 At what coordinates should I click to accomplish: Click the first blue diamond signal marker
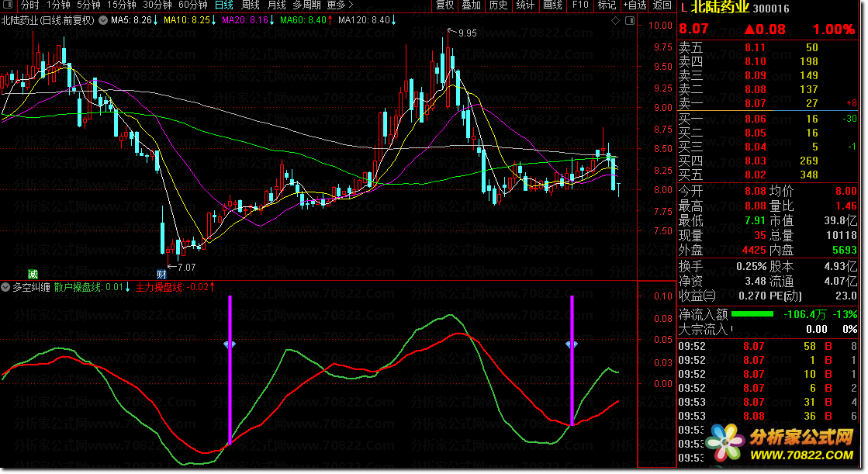tap(230, 344)
